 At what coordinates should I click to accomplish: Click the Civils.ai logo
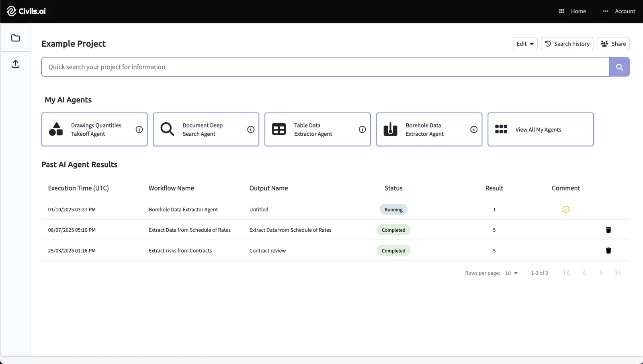click(26, 11)
